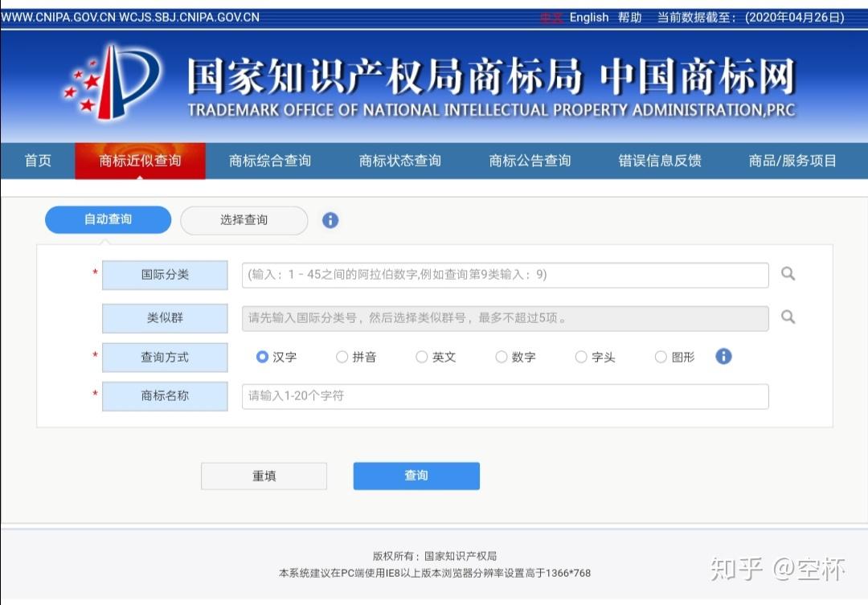Click the trademark office logo emblem
The width and height of the screenshot is (868, 605).
coord(113,82)
